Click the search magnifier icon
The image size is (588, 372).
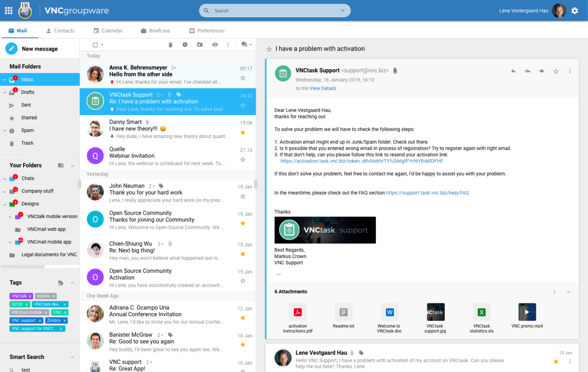click(206, 11)
